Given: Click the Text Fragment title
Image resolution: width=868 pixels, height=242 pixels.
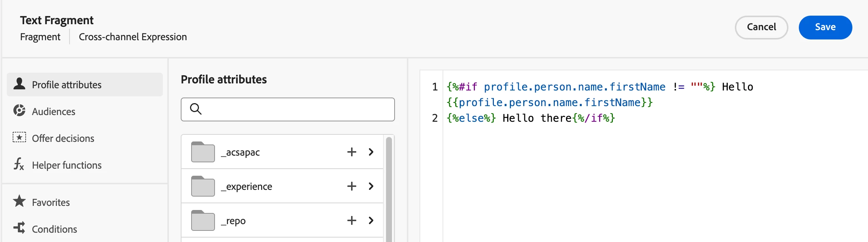Looking at the screenshot, I should (x=57, y=20).
